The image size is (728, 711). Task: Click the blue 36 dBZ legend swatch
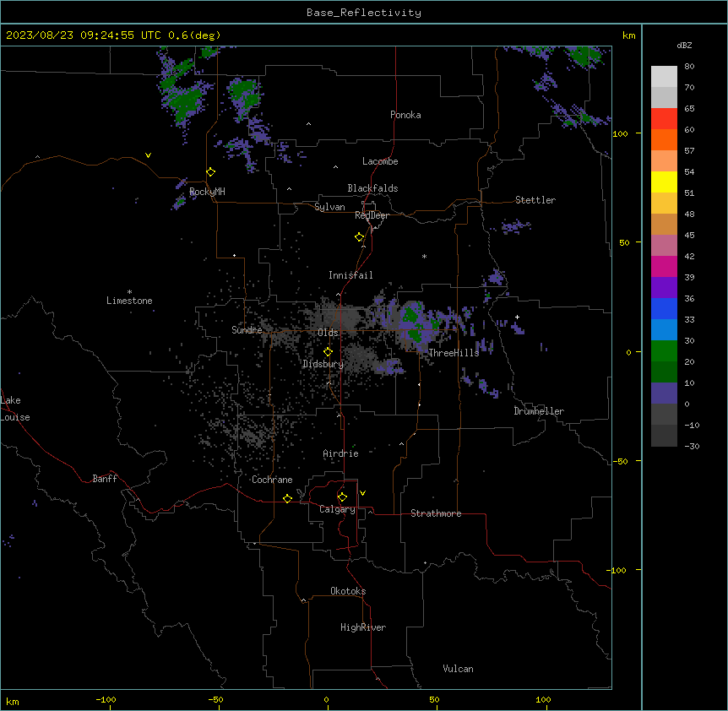click(664, 308)
